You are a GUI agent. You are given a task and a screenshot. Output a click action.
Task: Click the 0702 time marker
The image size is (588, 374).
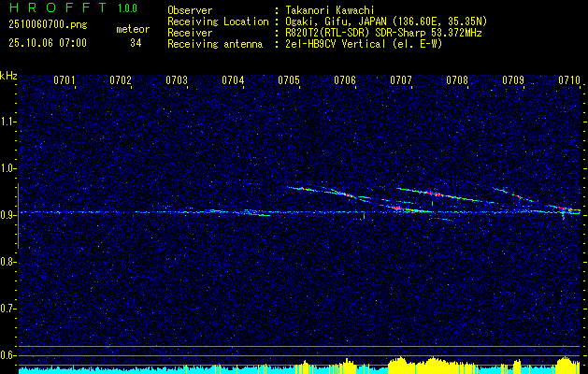pos(121,79)
